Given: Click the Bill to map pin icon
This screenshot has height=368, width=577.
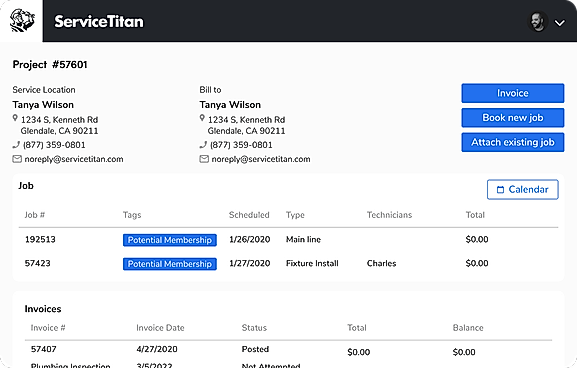Looking at the screenshot, I should tap(202, 118).
